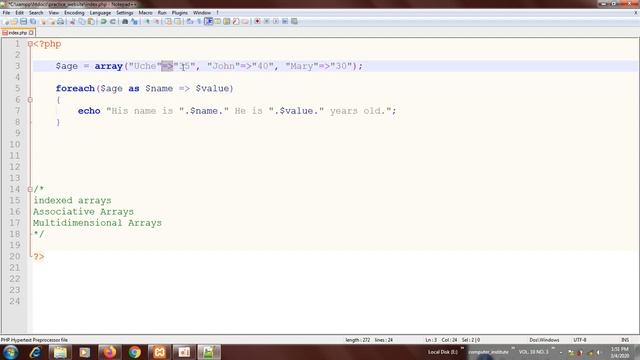Click the Paste toolbar icon
Screen dimensions: 640x360
[x=91, y=21]
